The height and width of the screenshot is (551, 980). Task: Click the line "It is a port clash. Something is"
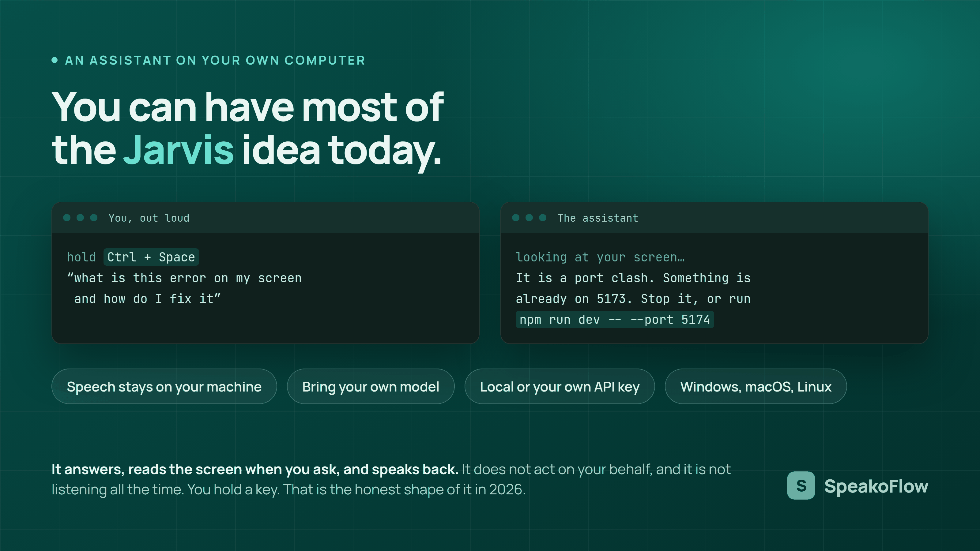coord(633,278)
